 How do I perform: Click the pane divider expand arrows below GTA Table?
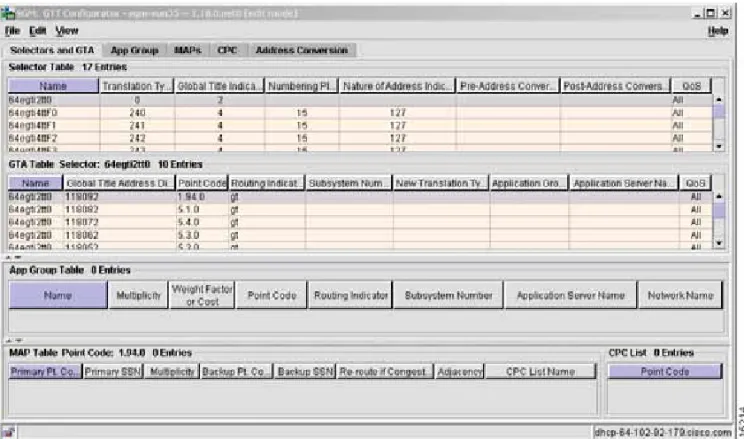pyautogui.click(x=13, y=257)
